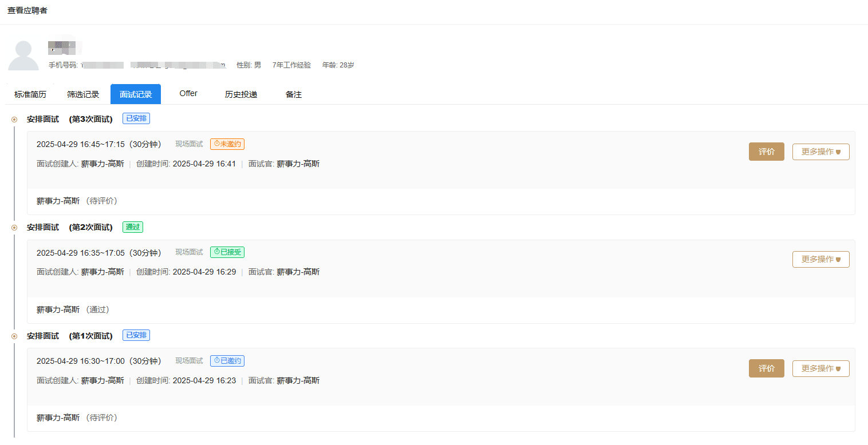The width and height of the screenshot is (868, 445).
Task: Click the 通过 badge of 第2次面试
Action: [133, 227]
